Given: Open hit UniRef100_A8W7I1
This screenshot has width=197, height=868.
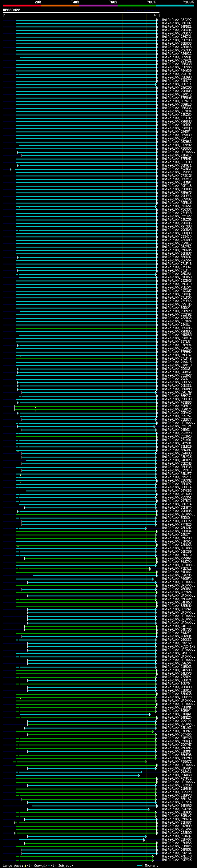Looking at the screenshot, I should [x=177, y=84].
